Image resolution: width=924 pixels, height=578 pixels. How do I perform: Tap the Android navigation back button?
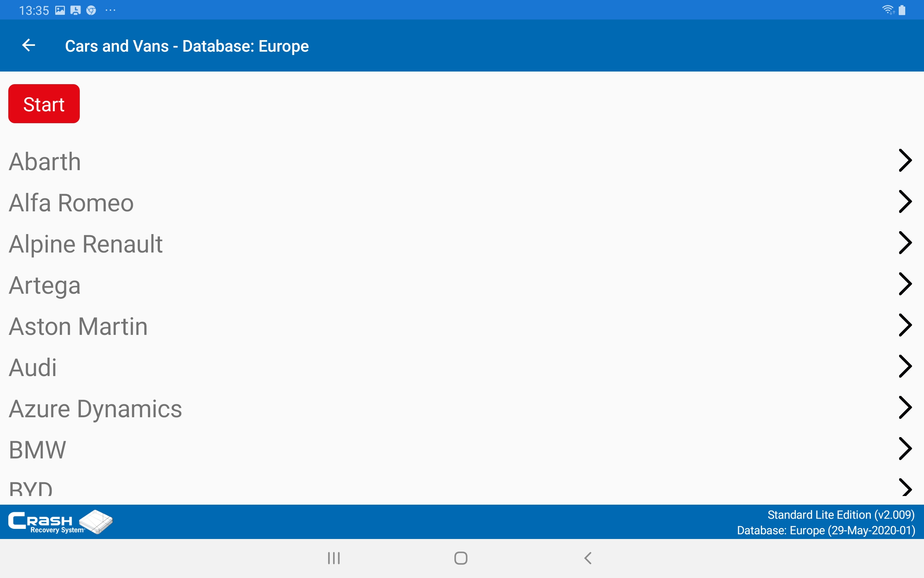[x=588, y=558]
